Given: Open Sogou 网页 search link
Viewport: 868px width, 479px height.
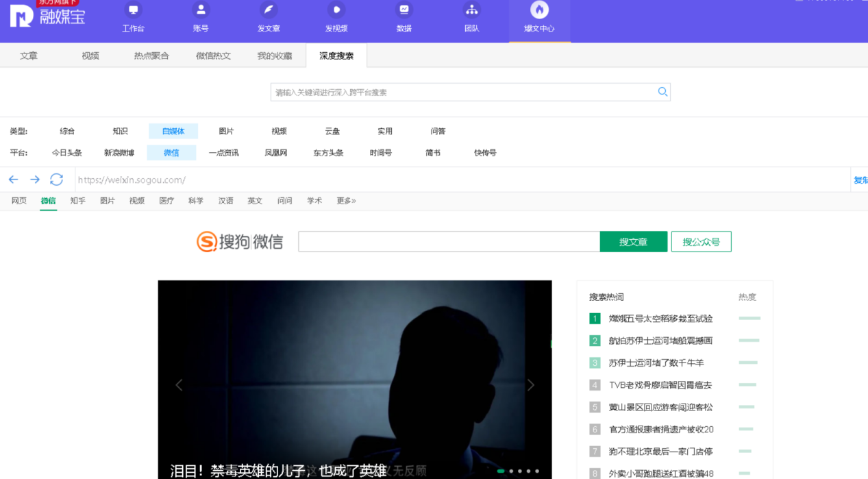Looking at the screenshot, I should coord(19,201).
